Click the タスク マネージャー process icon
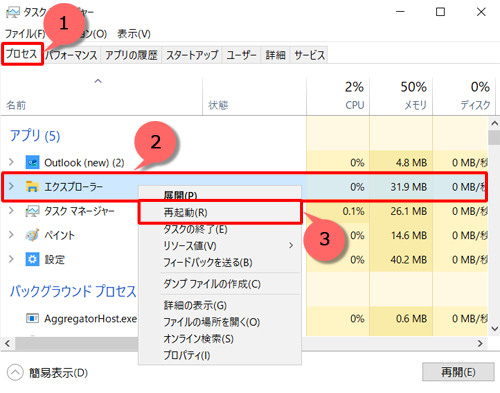 click(32, 211)
